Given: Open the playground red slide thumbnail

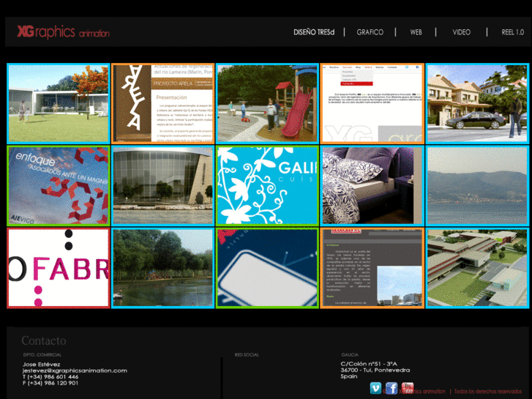Looking at the screenshot, I should point(267,103).
